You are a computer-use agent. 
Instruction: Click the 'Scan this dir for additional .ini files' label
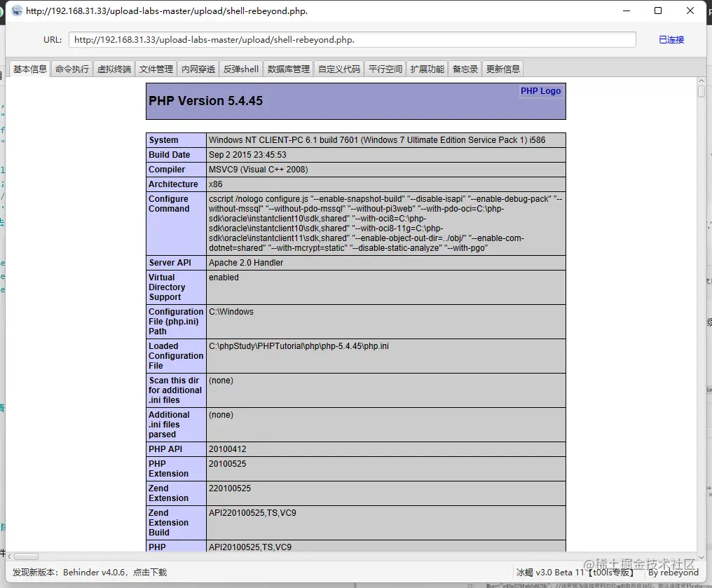(x=174, y=390)
